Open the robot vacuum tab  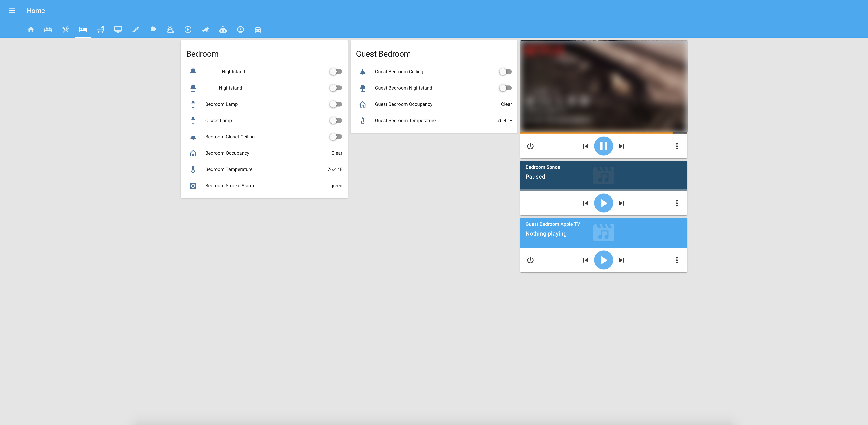[223, 30]
